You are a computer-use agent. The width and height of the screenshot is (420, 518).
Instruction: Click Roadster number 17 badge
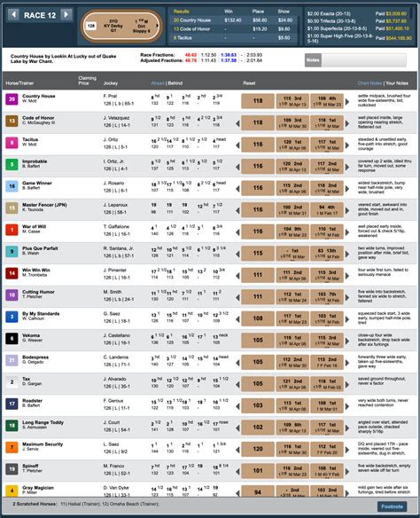point(12,404)
